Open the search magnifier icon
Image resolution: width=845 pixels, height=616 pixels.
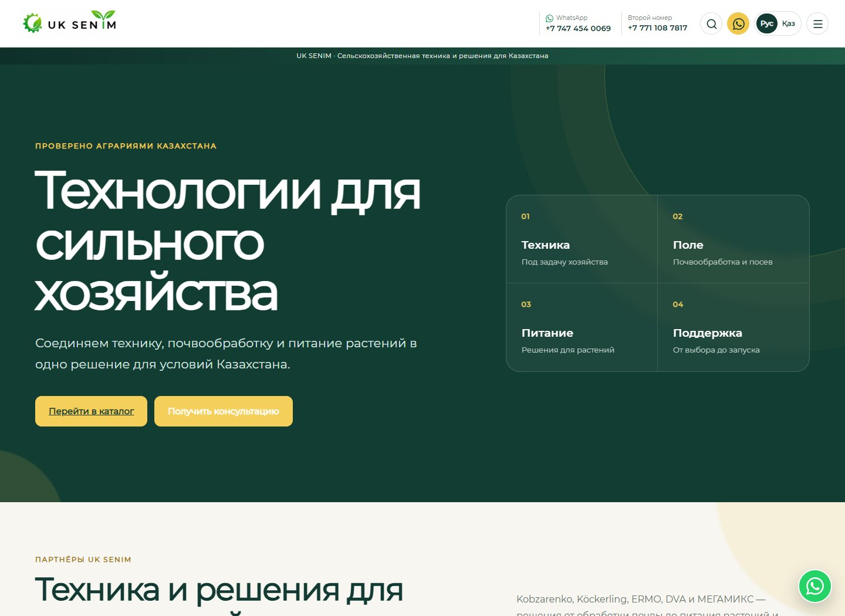[711, 24]
